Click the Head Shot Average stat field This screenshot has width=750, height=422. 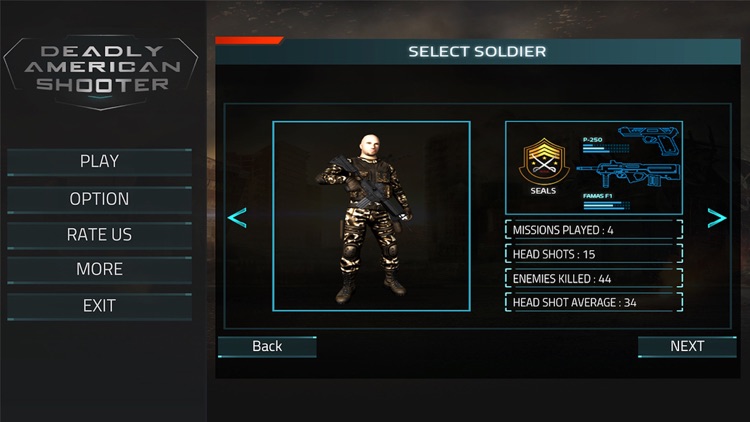594,302
